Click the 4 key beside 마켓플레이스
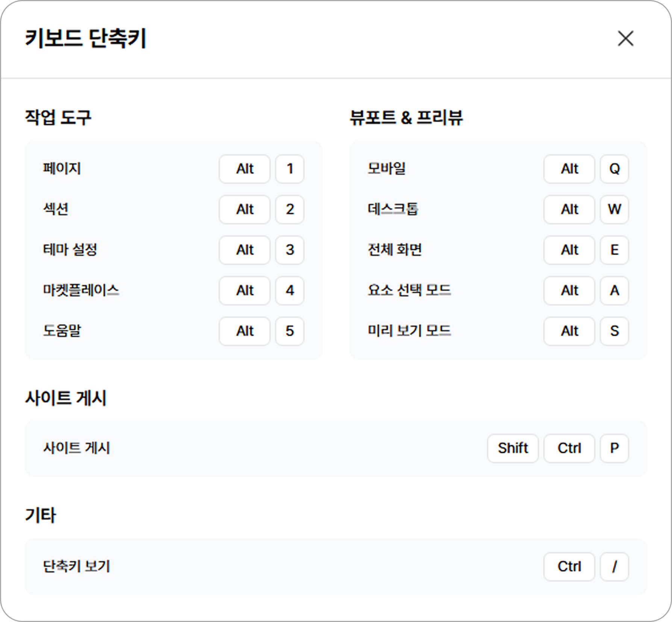The image size is (672, 622). [289, 291]
